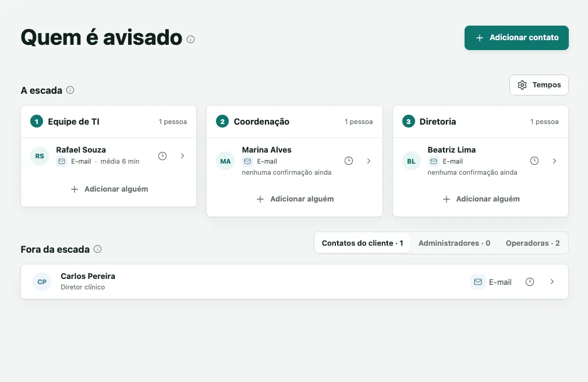This screenshot has height=382, width=588.
Task: Click Diretoria heading
Action: tap(438, 122)
